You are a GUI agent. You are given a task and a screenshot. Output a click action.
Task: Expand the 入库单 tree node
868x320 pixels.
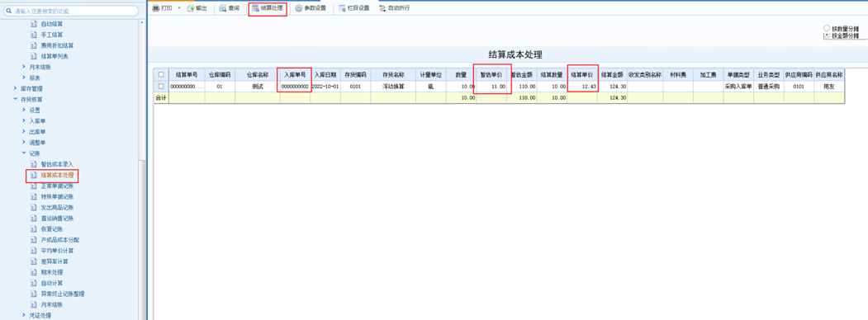[x=24, y=121]
